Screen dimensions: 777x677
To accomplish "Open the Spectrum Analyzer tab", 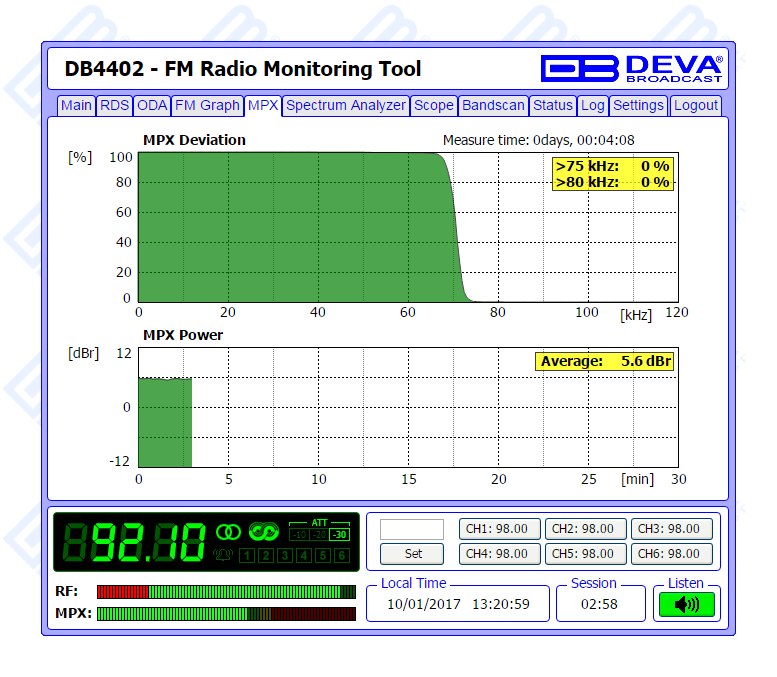I will (x=345, y=105).
